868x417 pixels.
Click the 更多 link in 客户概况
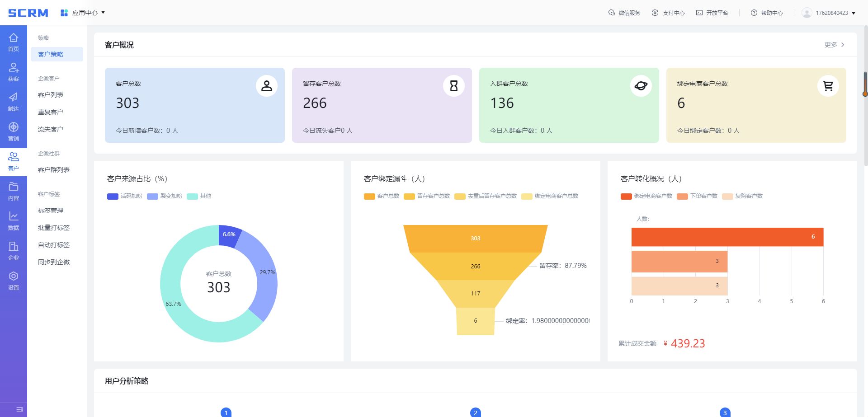pyautogui.click(x=834, y=45)
